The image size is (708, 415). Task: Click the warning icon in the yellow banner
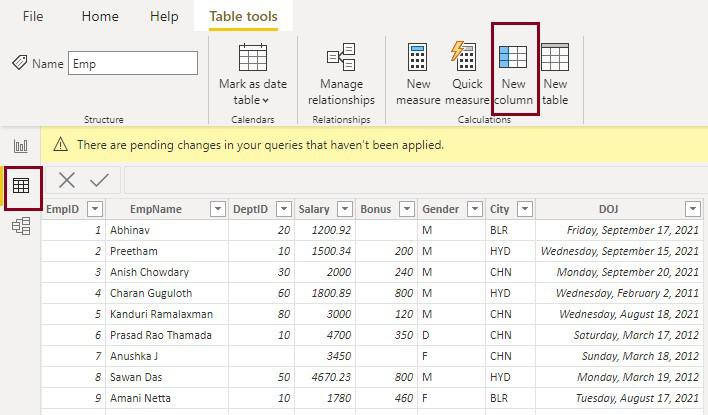(61, 145)
